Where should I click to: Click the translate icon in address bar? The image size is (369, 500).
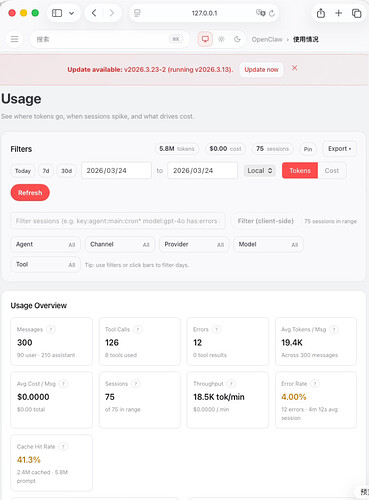click(x=260, y=13)
